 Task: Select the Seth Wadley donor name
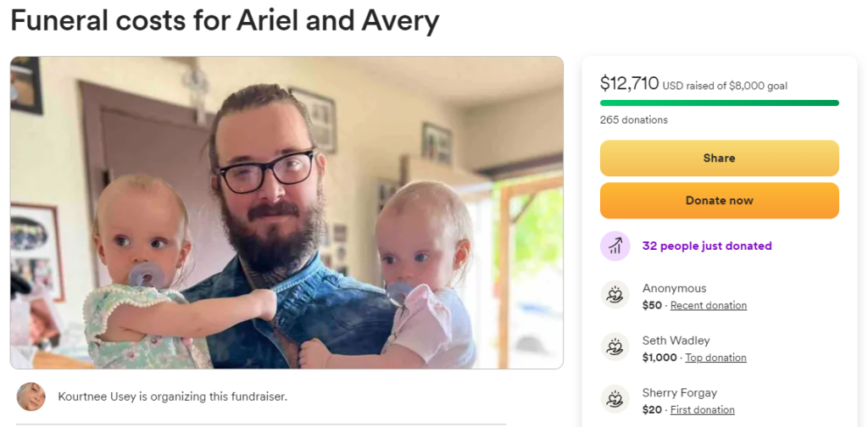pos(676,341)
